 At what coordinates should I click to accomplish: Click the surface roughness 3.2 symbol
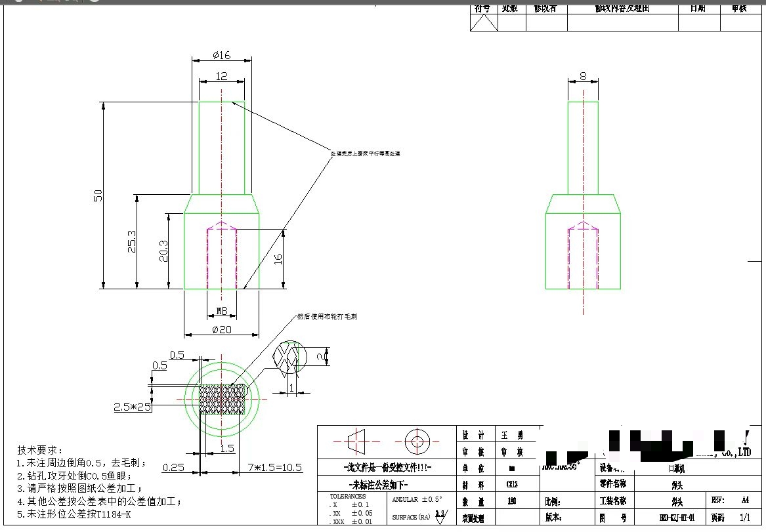(x=440, y=514)
